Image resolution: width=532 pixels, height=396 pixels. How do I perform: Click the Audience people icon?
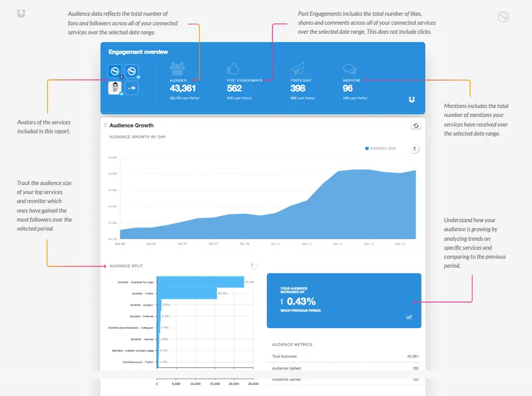point(178,69)
